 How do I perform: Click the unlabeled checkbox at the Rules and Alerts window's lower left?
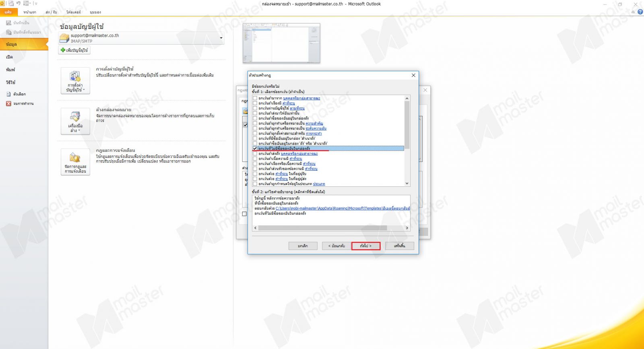coord(244,214)
